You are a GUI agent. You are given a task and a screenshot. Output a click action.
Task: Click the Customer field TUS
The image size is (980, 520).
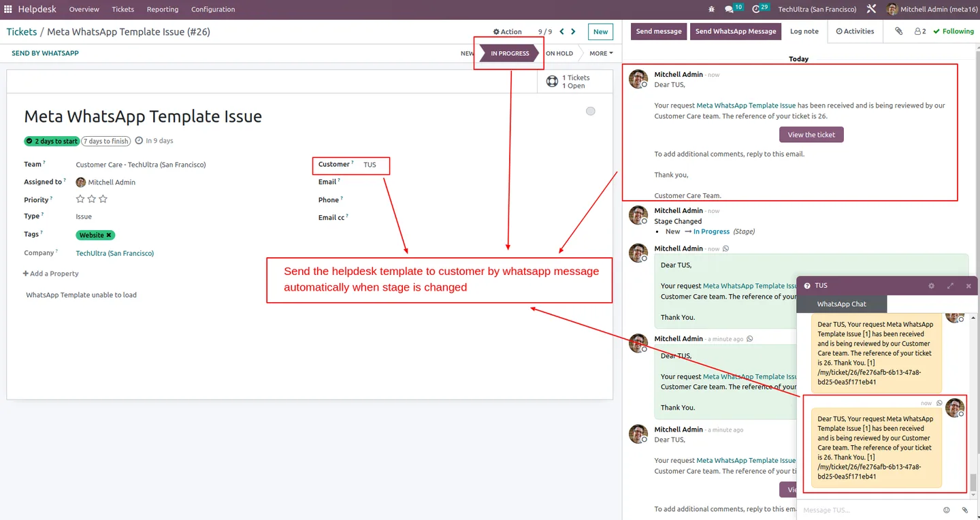pos(370,165)
